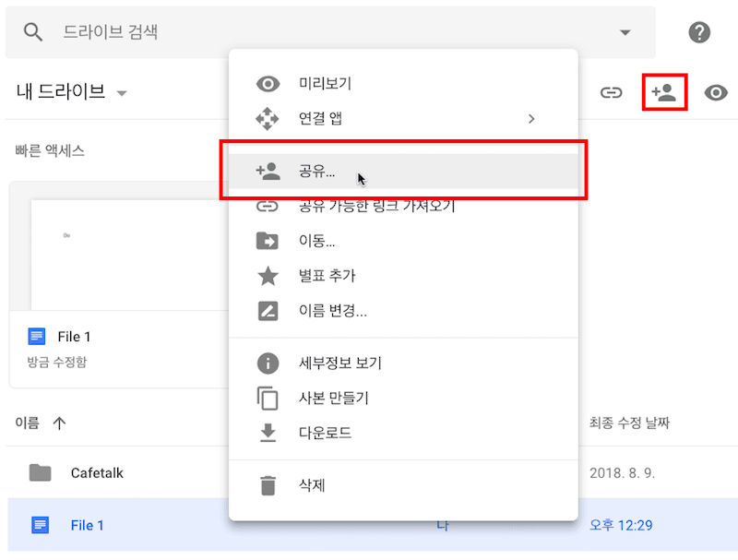Click the Cafetalk folder icon
Screen dimensions: 738x560
click(x=40, y=472)
